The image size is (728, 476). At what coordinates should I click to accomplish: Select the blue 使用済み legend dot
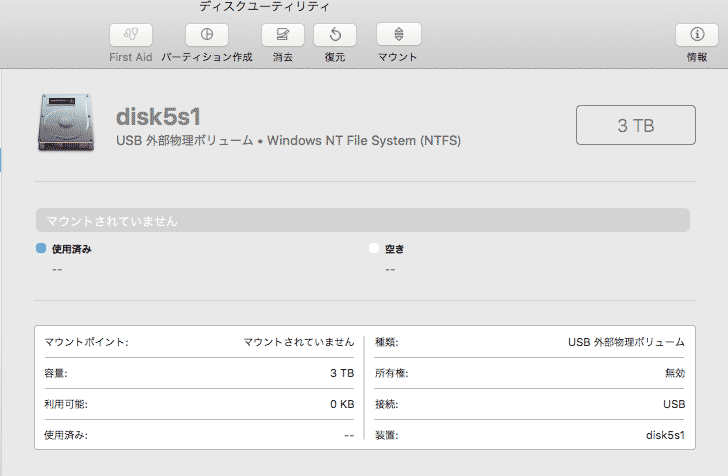[41, 248]
